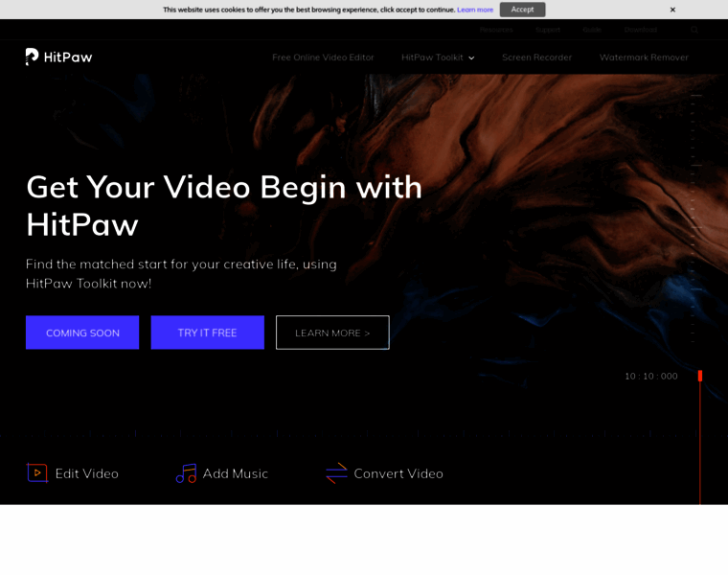Close the cookie notice banner
728x575 pixels.
(x=672, y=10)
